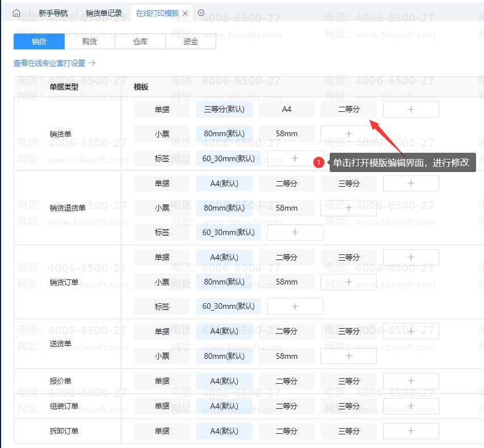Add a new 小票 template for 销货单

pos(348,134)
